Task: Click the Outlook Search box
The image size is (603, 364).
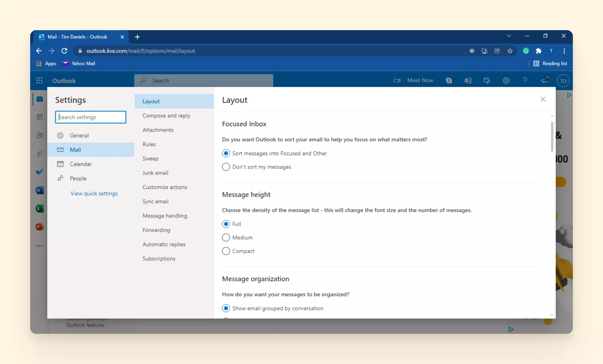Action: coord(204,81)
